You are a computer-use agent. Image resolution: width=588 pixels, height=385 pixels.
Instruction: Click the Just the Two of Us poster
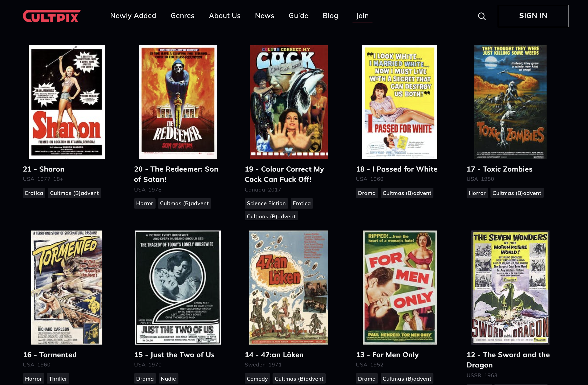[x=178, y=288]
